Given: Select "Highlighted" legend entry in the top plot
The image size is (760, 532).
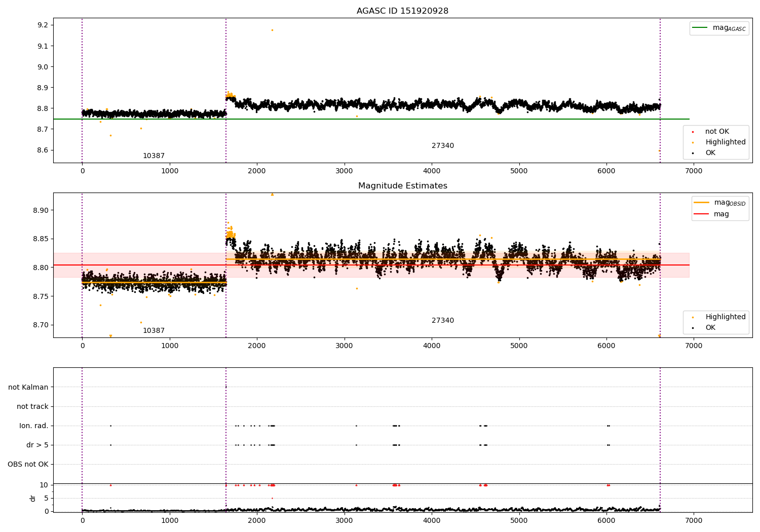Looking at the screenshot, I should 726,142.
